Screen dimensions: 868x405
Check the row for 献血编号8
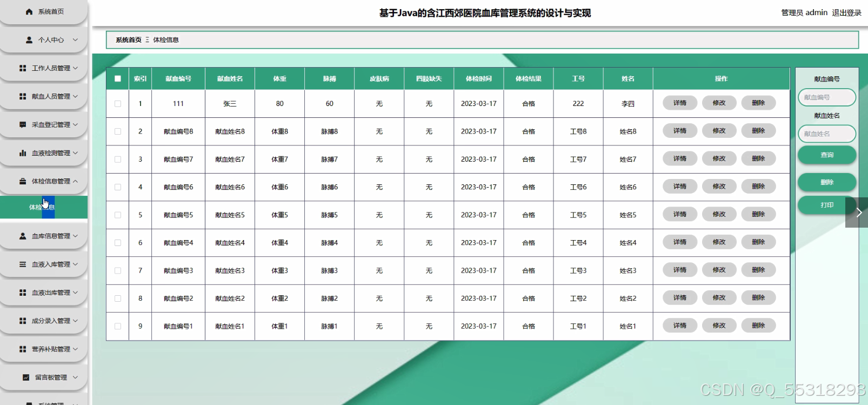point(118,131)
